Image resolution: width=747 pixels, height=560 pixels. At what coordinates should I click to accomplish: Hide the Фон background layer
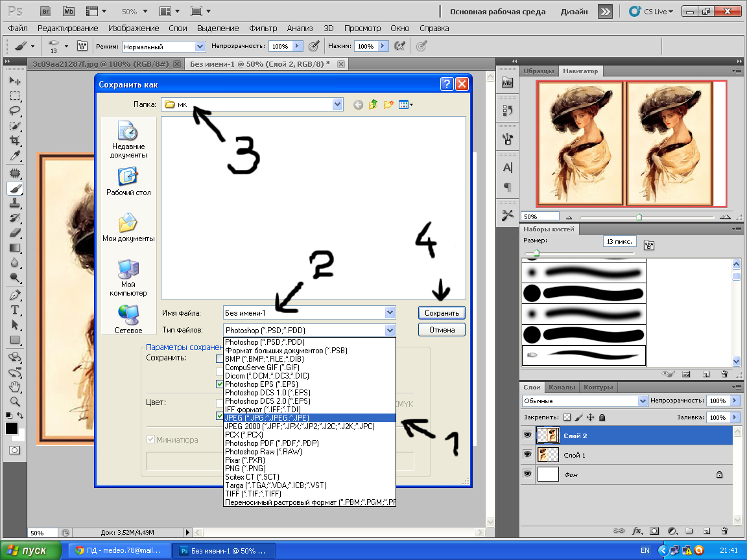click(x=527, y=474)
